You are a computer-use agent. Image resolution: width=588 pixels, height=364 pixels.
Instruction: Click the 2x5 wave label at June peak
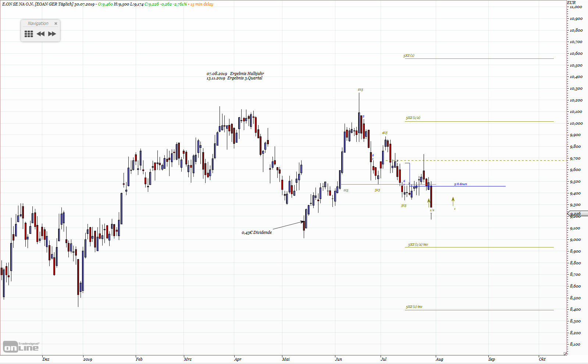360,90
